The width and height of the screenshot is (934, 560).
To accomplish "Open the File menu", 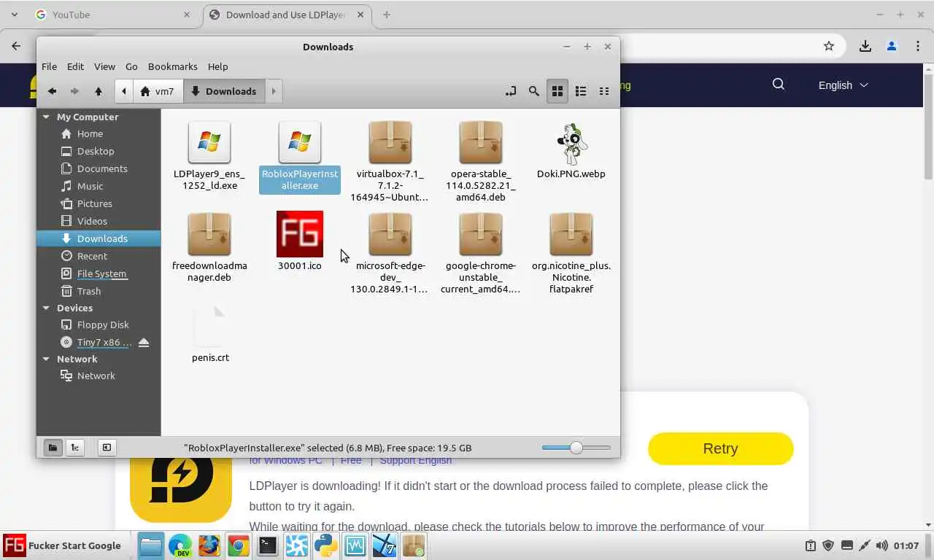I will point(49,66).
